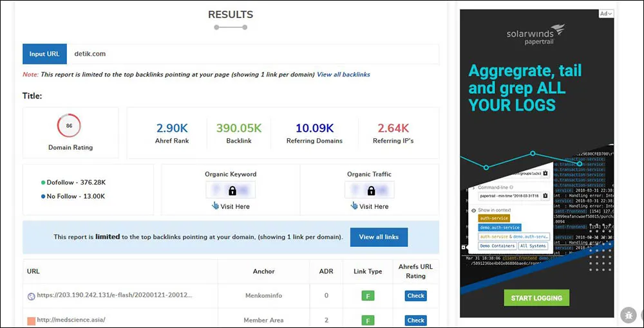Click the Ahrefs URL Rating column header
Screen dimensions: 644x328
[415, 271]
